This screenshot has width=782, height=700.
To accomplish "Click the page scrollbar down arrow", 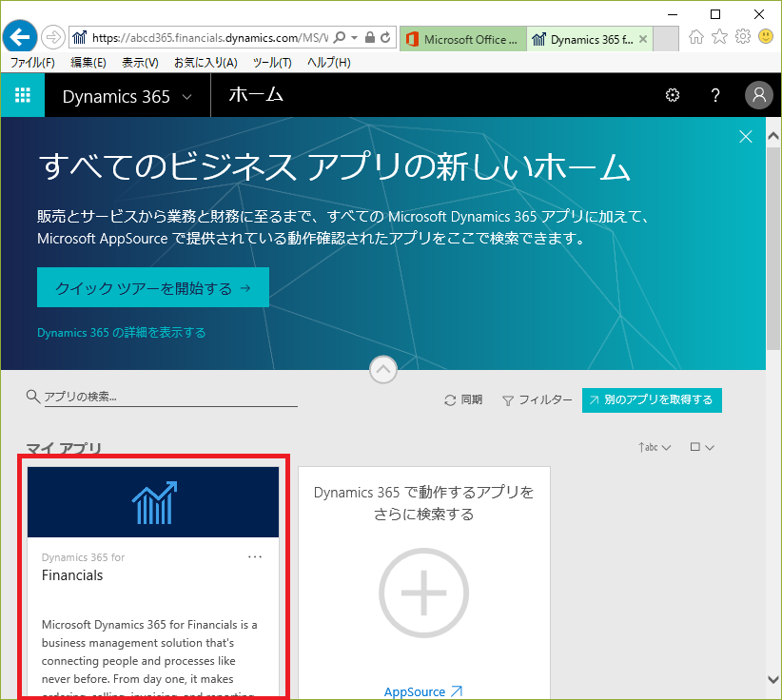I will [773, 679].
